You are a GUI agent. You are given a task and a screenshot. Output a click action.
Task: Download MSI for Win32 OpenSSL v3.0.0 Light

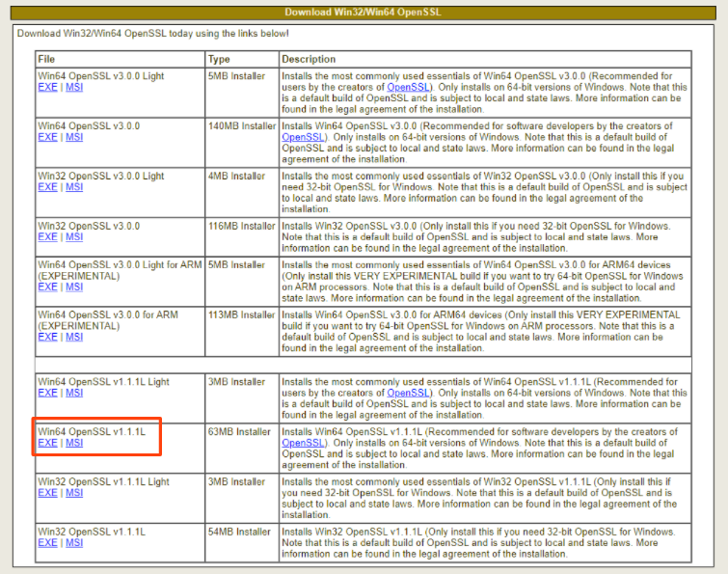[74, 187]
